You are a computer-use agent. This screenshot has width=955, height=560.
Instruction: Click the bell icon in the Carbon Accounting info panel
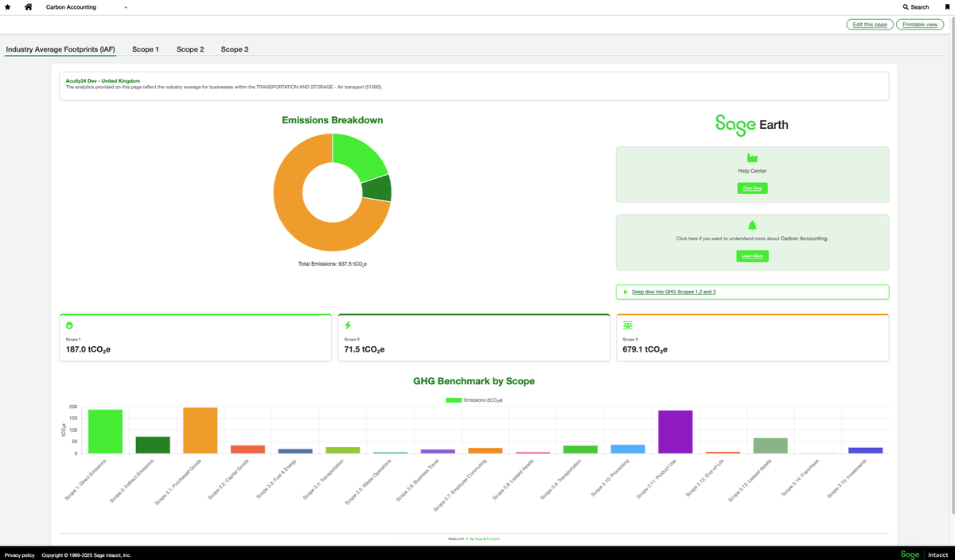tap(751, 225)
